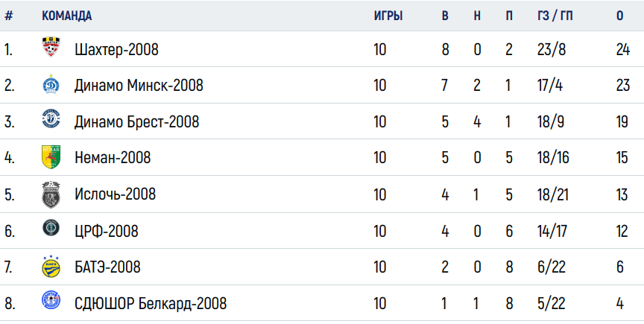Click the Неман-2008 green-yellow crest
The width and height of the screenshot is (644, 324).
click(x=51, y=156)
